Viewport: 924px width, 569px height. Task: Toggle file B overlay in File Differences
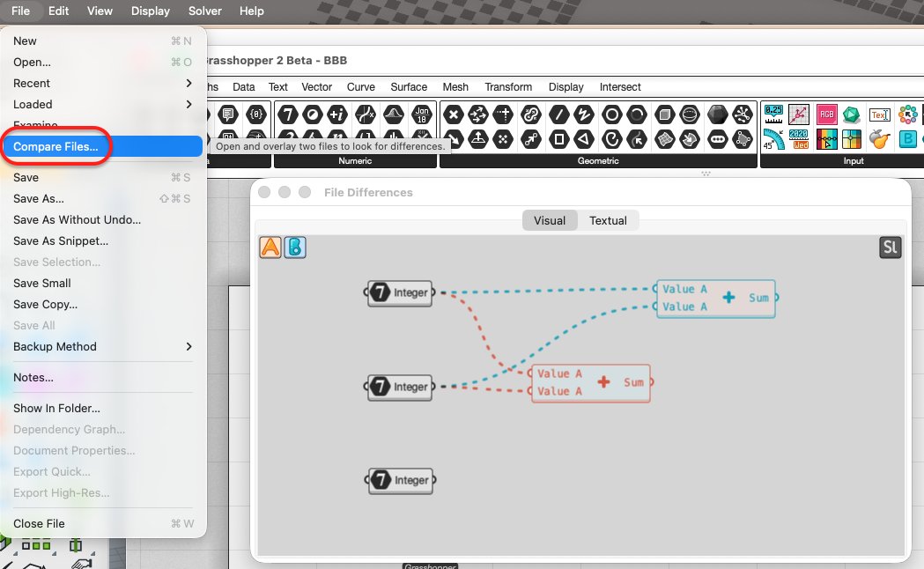[295, 248]
